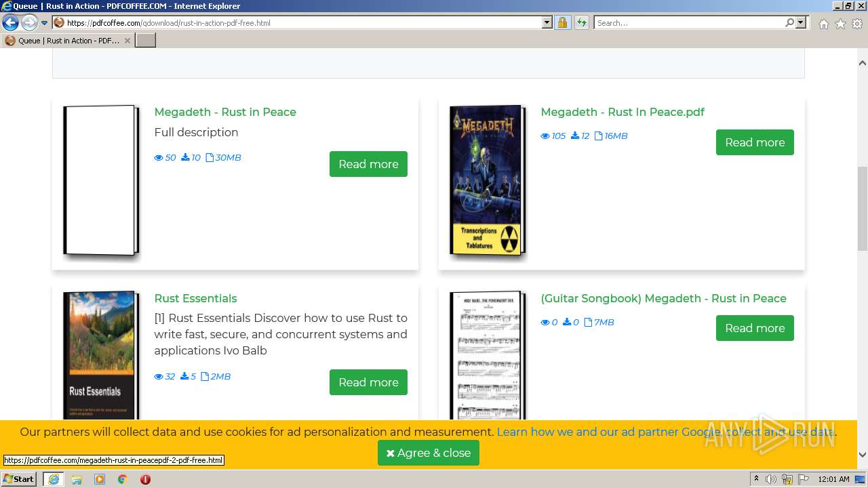The image size is (868, 488).
Task: Click the browser Back arrow button
Action: (x=10, y=23)
